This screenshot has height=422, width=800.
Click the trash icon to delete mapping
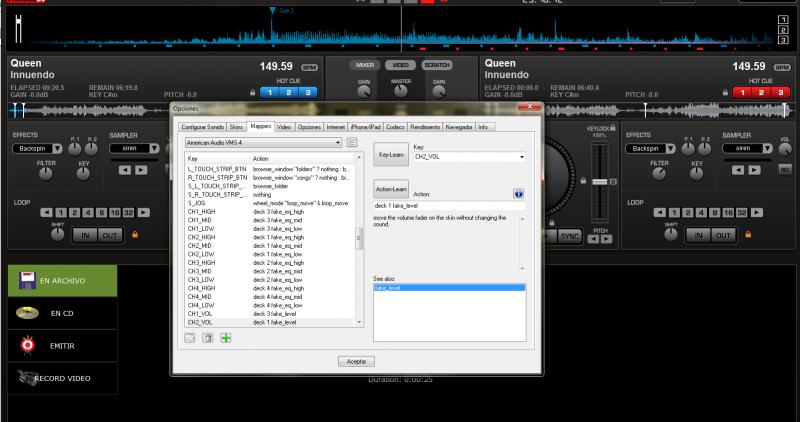tap(207, 338)
